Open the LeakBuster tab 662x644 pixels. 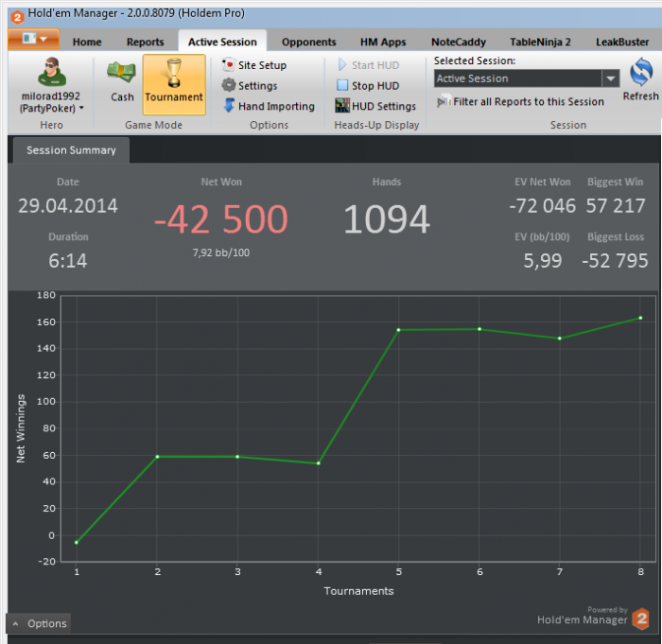point(622,42)
